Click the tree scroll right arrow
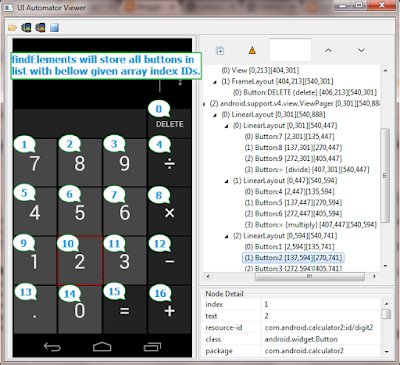 374,276
